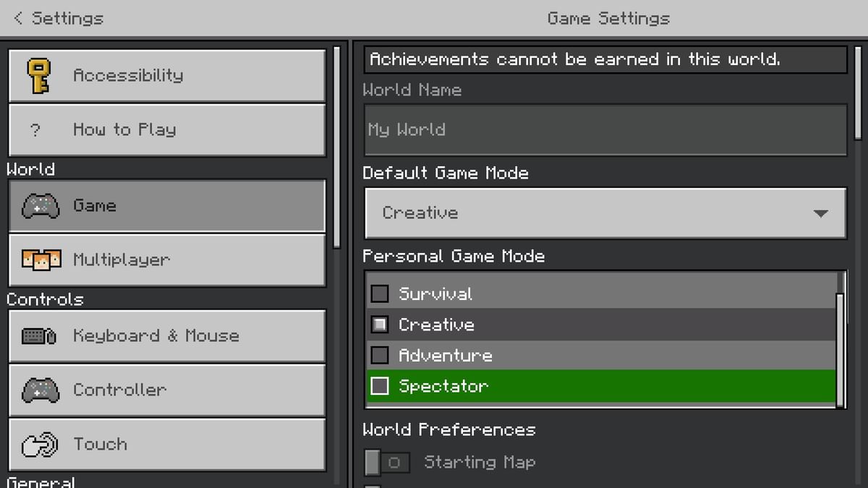Open the Game settings section
Viewport: 868px width, 488px height.
[x=166, y=205]
